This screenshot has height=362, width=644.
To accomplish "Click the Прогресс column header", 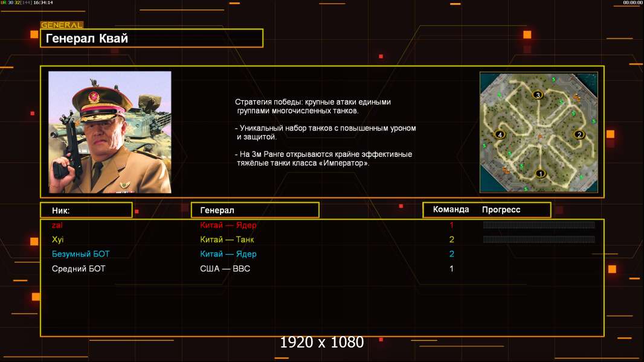I will 501,209.
